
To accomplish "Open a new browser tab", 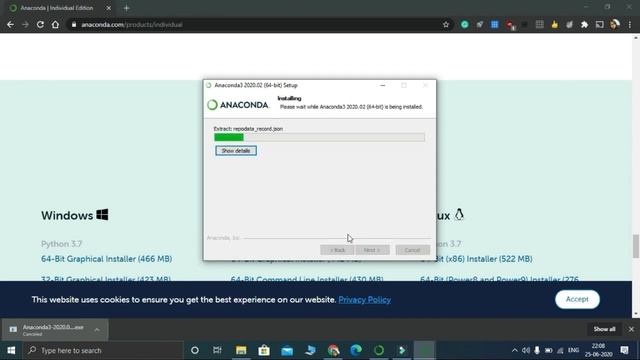I will pyautogui.click(x=127, y=8).
